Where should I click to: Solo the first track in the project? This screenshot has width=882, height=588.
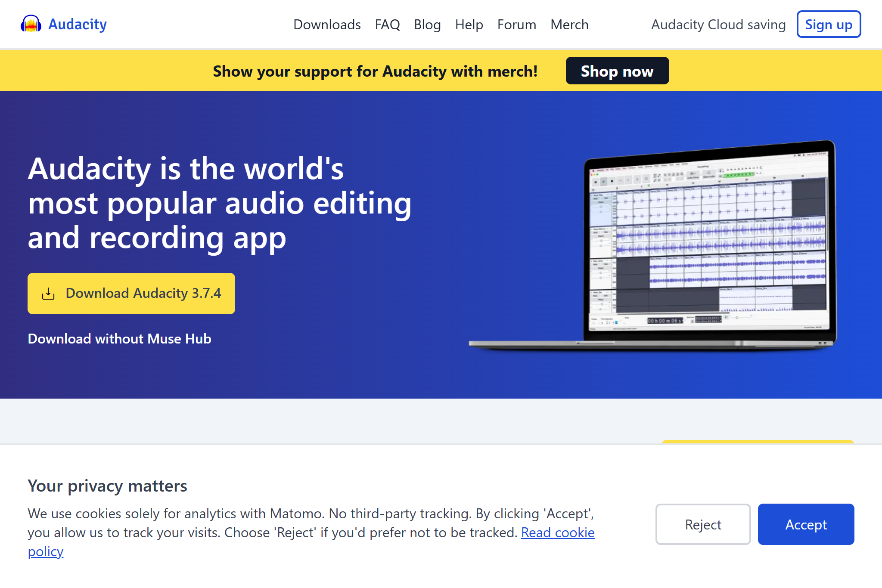click(606, 198)
